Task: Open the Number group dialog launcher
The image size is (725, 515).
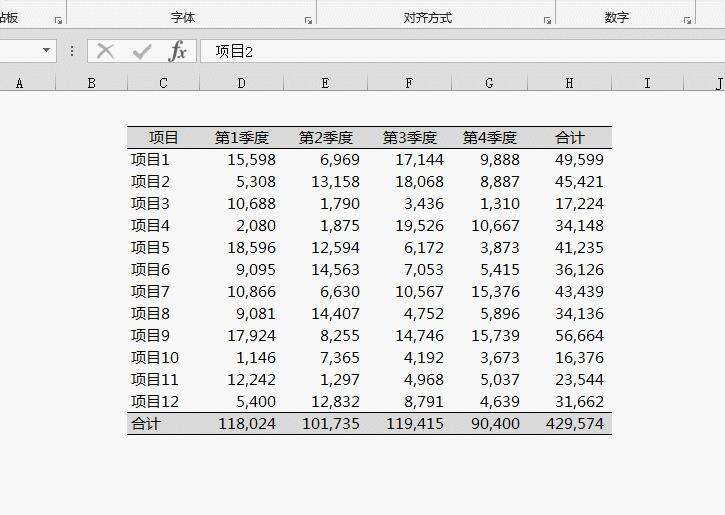Action: point(688,20)
